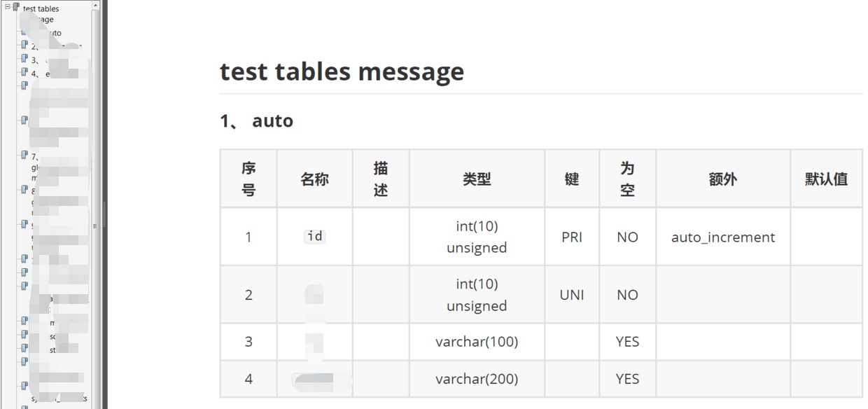Select the id field name cell

click(315, 236)
